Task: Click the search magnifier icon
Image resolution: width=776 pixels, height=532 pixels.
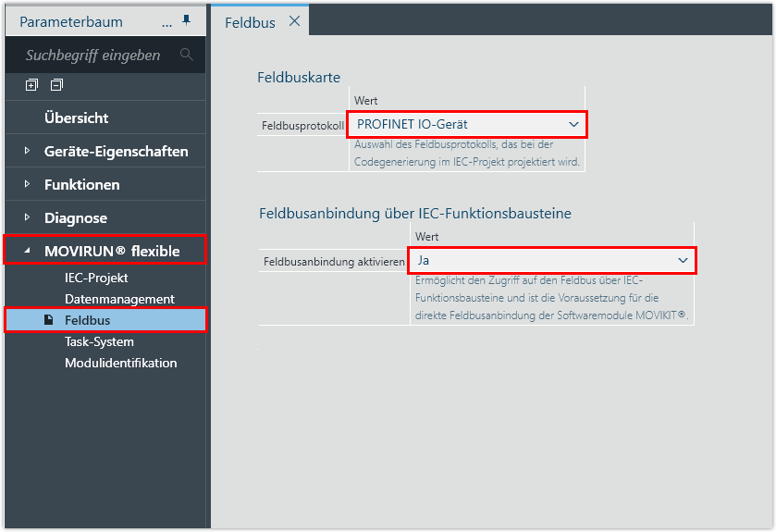Action: pyautogui.click(x=187, y=55)
